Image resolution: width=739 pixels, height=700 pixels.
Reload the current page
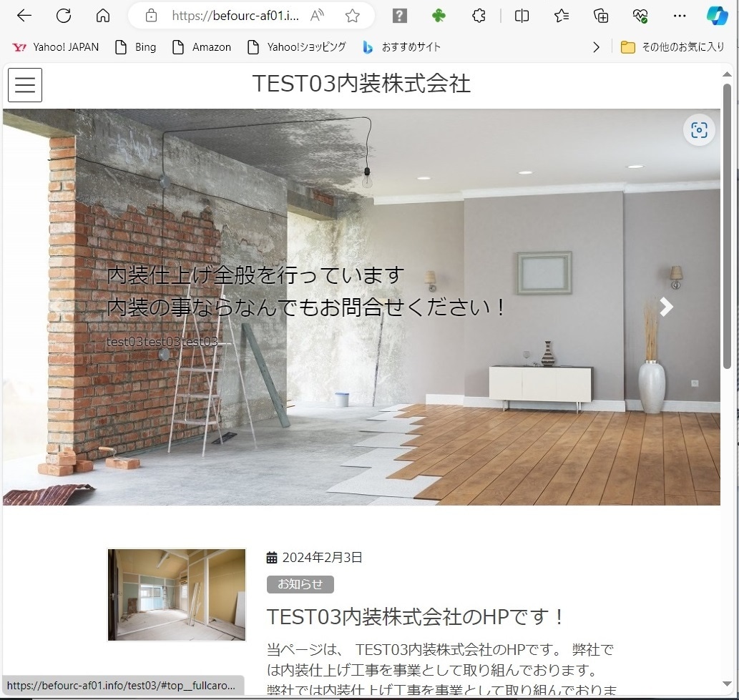(64, 16)
